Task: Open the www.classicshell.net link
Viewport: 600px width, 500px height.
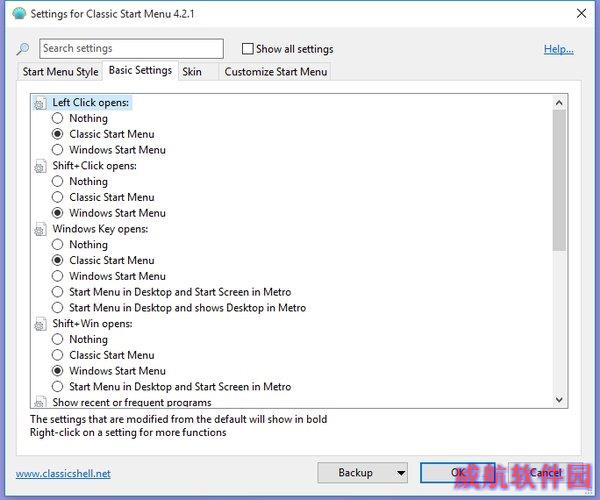Action: tap(63, 474)
